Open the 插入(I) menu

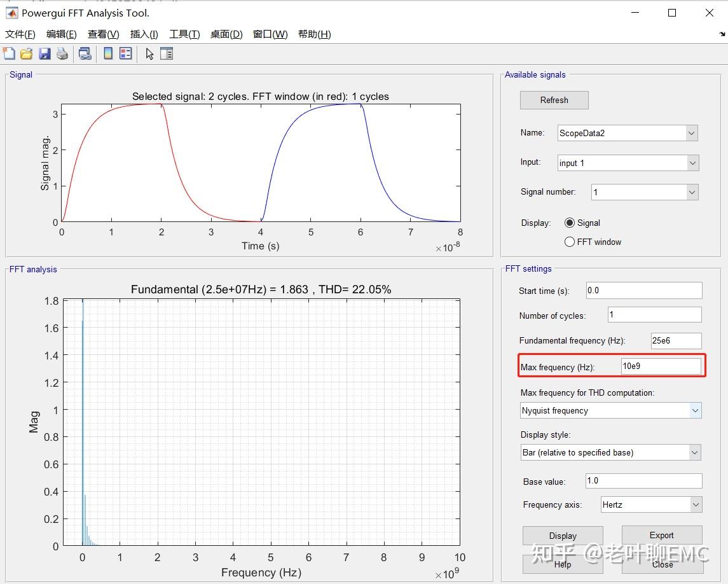click(144, 34)
